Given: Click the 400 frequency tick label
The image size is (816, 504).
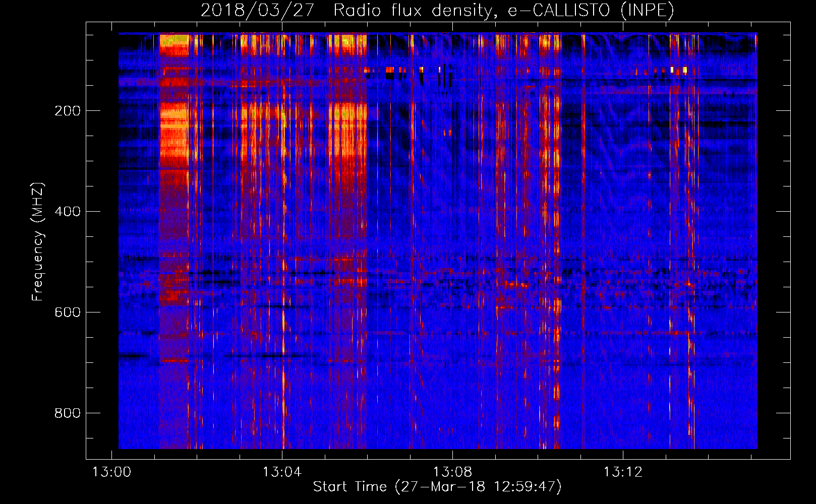Looking at the screenshot, I should [68, 212].
